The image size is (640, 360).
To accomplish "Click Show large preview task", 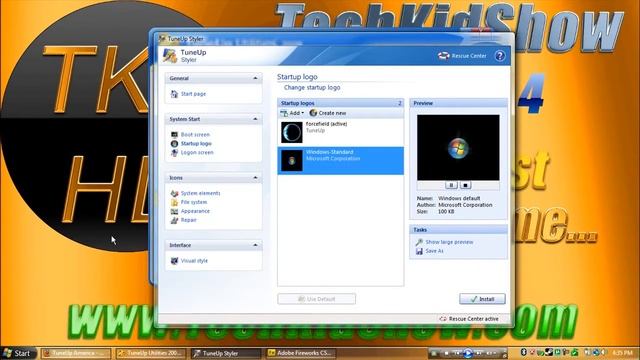I will tap(449, 242).
